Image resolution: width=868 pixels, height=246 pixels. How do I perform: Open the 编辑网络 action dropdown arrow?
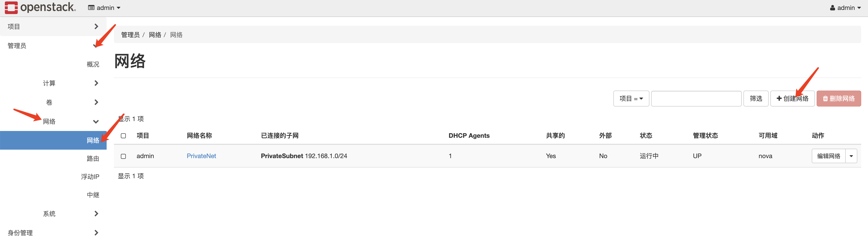pyautogui.click(x=852, y=156)
